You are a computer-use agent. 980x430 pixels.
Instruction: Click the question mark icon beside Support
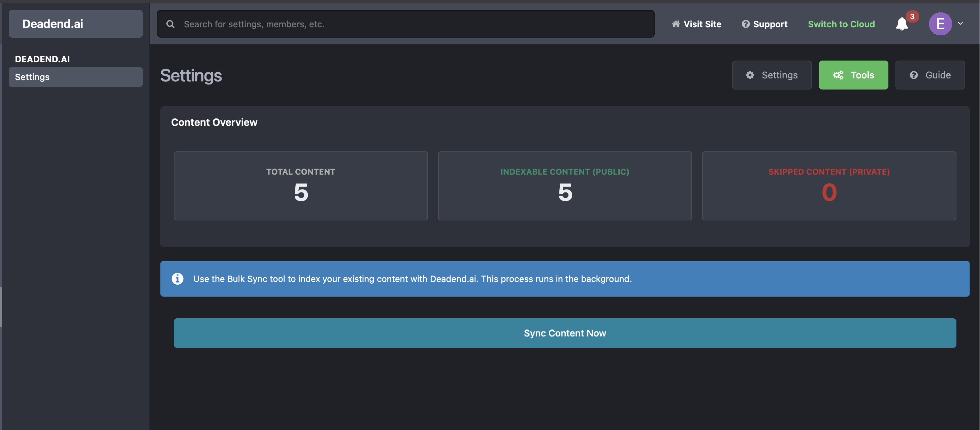(x=745, y=24)
